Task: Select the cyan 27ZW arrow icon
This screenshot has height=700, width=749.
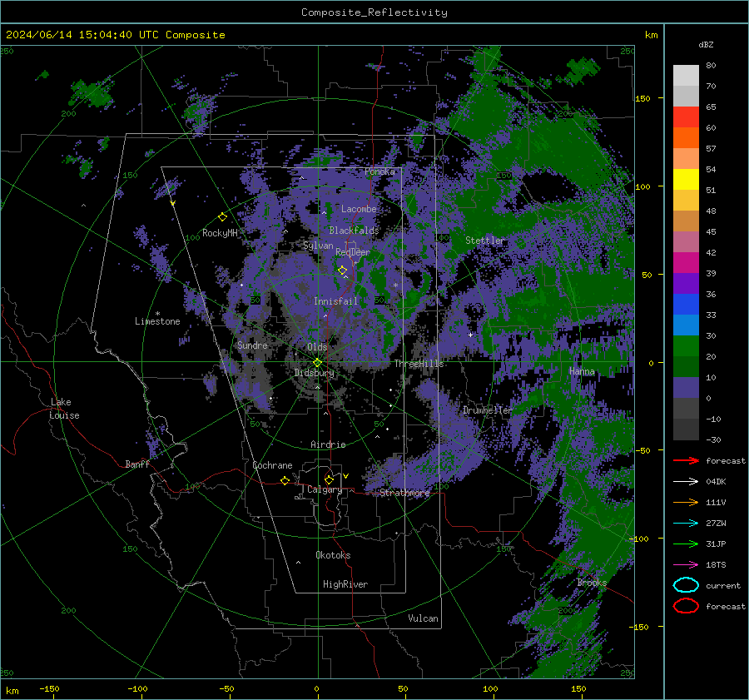Action: tap(686, 524)
